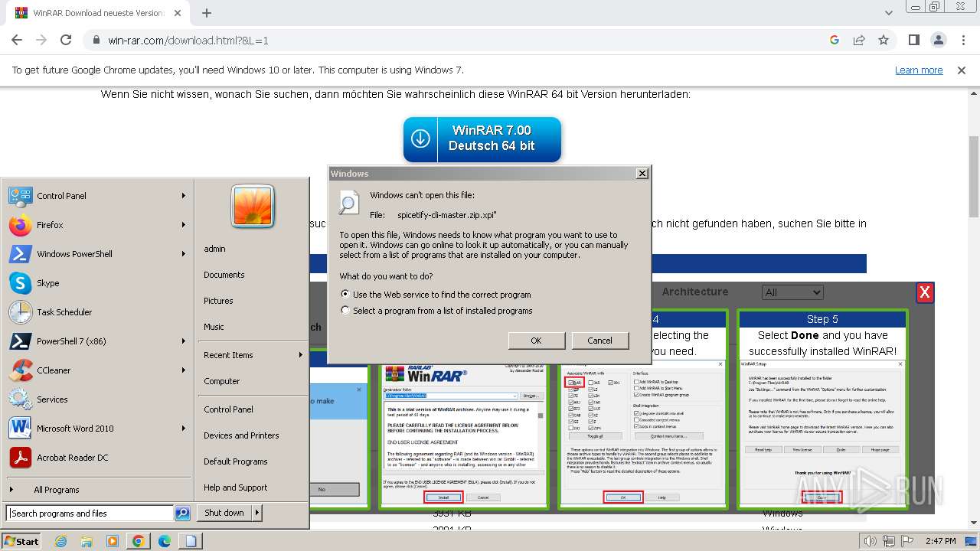The height and width of the screenshot is (551, 980).
Task: Download WinRAR 7.00 Deutsch 64 bit
Action: [x=482, y=139]
